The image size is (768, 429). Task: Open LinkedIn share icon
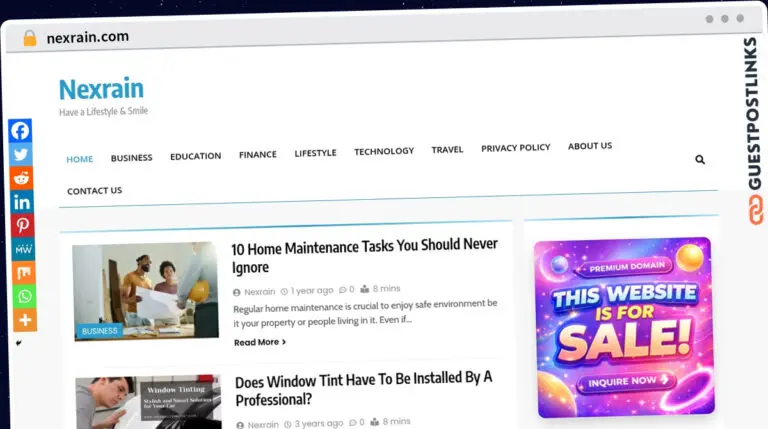tap(22, 202)
